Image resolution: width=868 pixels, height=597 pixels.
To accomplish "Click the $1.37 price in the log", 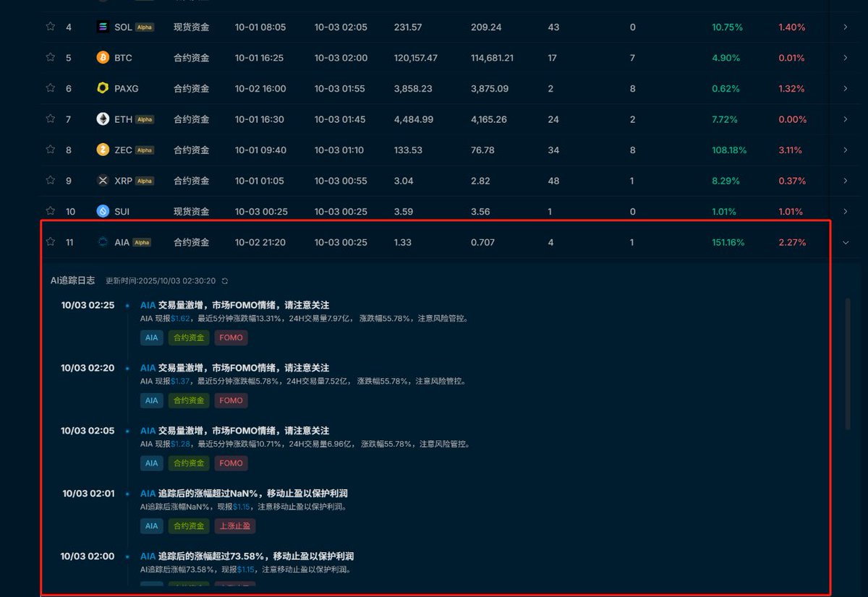I will pos(180,381).
